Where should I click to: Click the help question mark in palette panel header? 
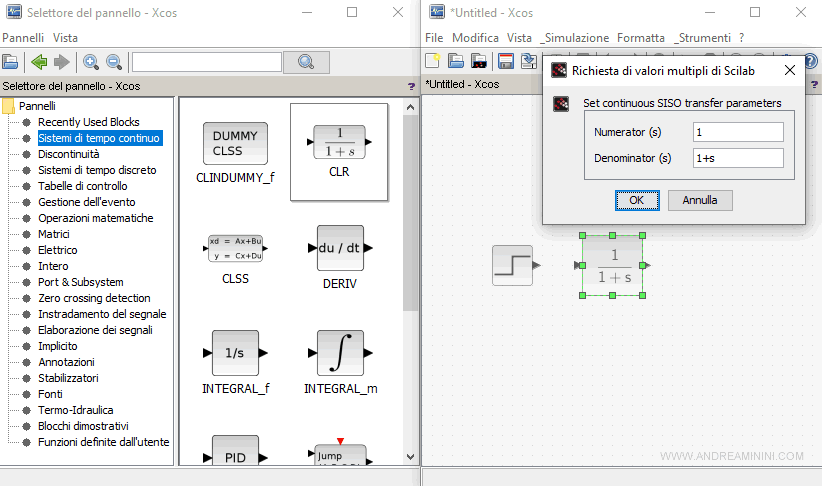(x=412, y=87)
